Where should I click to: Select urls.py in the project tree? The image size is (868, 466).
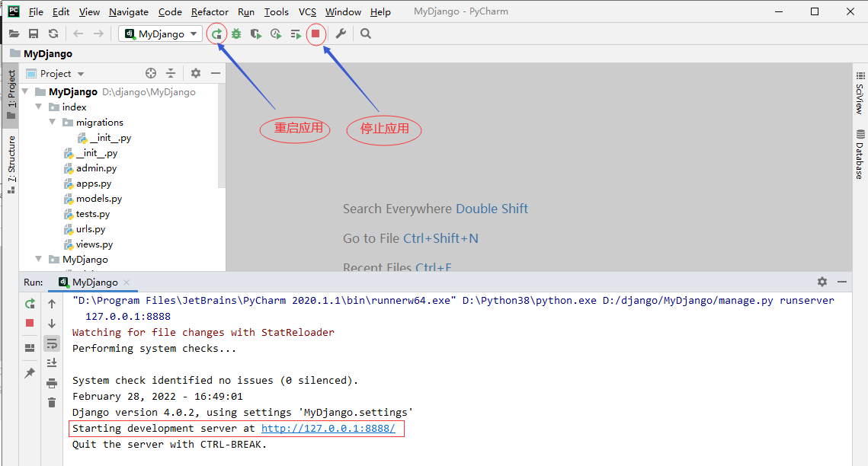pyautogui.click(x=85, y=229)
